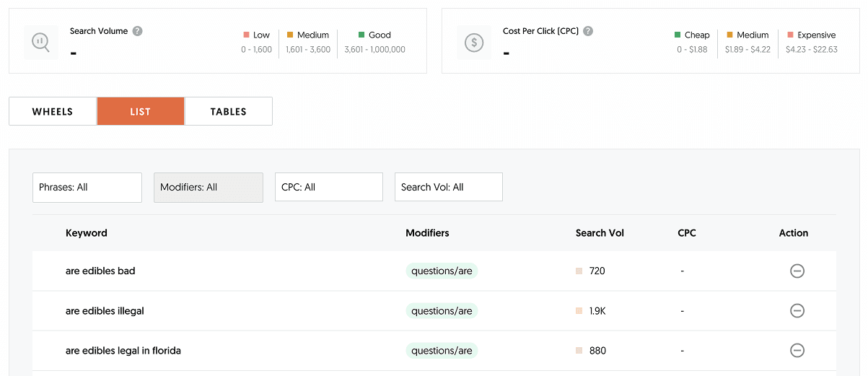Click the Low search volume red swatch
868x376 pixels.
[x=247, y=35]
